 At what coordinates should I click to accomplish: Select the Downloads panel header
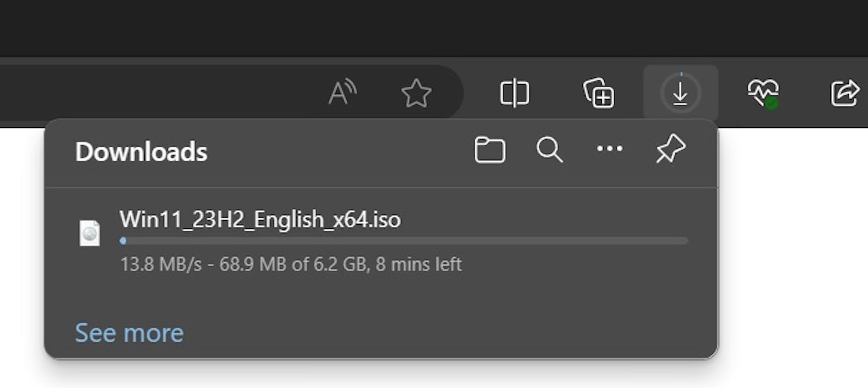[x=141, y=152]
